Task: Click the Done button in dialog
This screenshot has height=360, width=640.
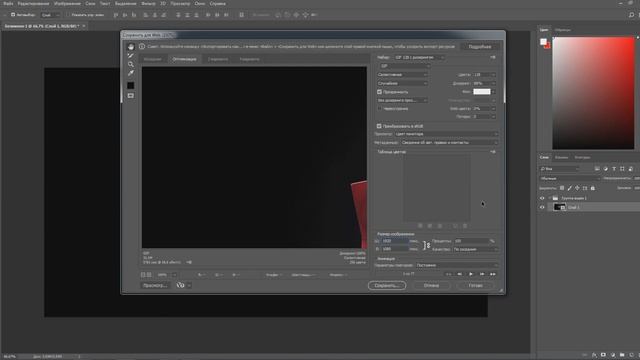Action: click(x=476, y=286)
